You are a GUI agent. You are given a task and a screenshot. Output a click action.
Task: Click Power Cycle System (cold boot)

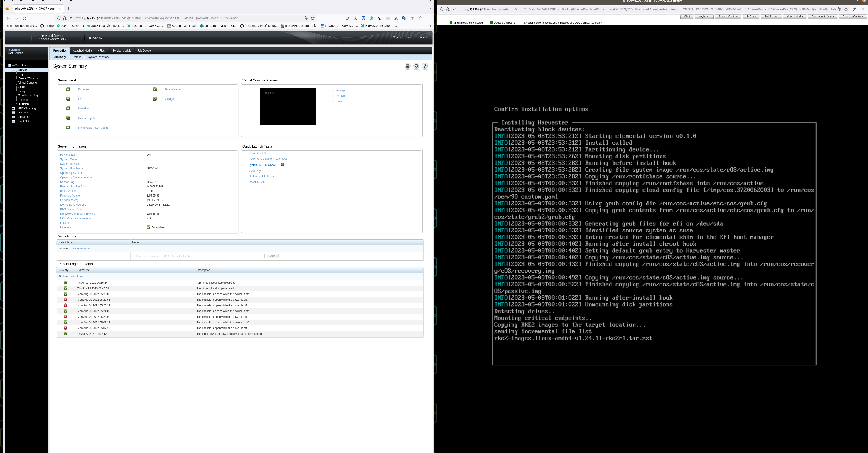268,159
